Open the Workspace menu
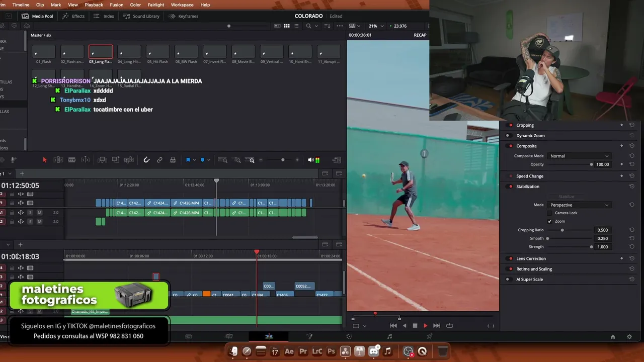Viewport: 644px width, 362px height. click(182, 5)
